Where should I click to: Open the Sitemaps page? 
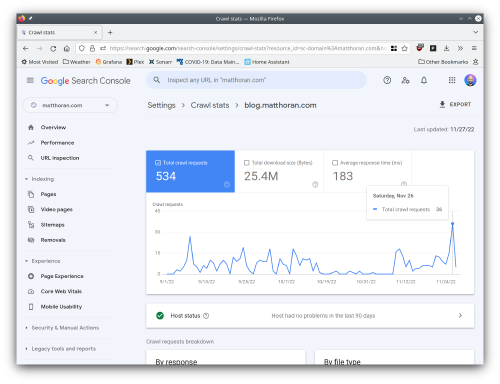tap(52, 225)
